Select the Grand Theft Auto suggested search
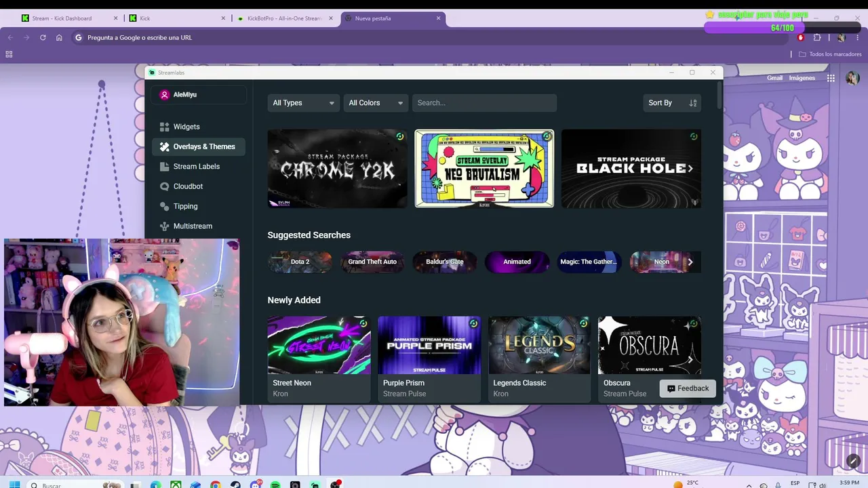Image resolution: width=868 pixels, height=488 pixels. point(372,262)
